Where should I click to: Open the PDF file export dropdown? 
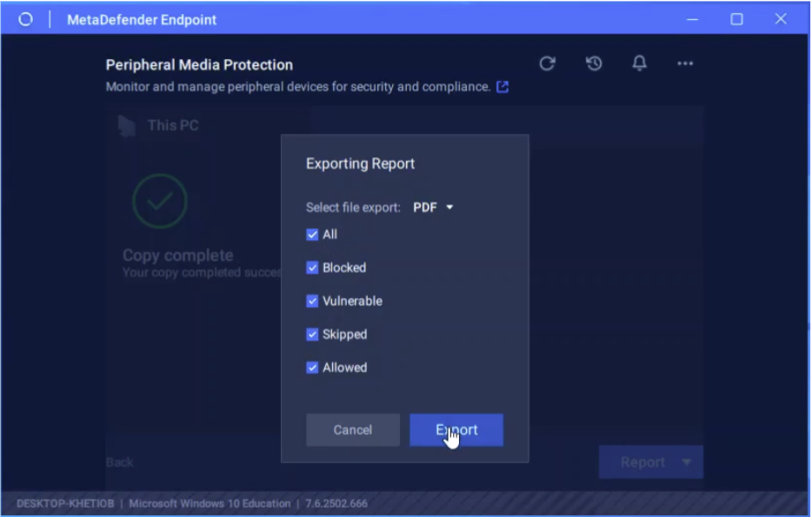(x=433, y=208)
